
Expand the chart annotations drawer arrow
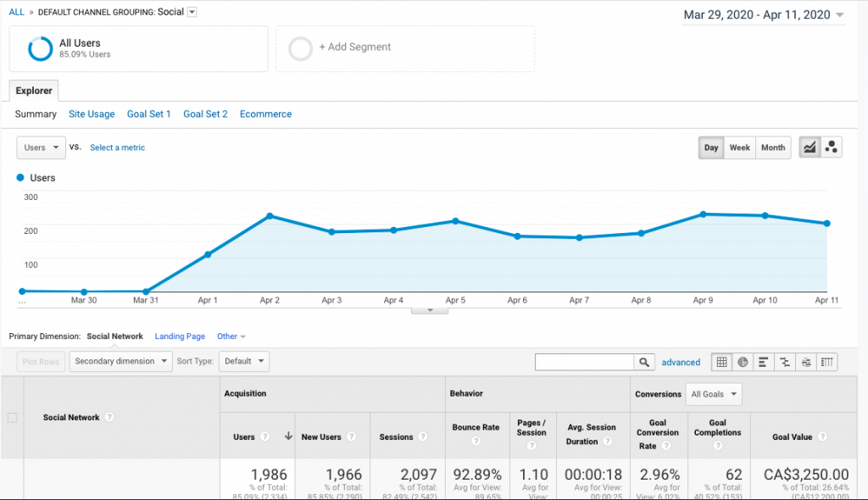pyautogui.click(x=430, y=311)
